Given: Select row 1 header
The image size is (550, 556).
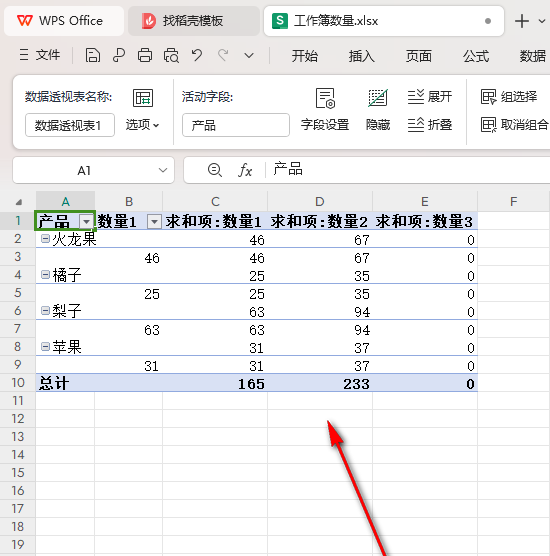Looking at the screenshot, I should coord(18,221).
